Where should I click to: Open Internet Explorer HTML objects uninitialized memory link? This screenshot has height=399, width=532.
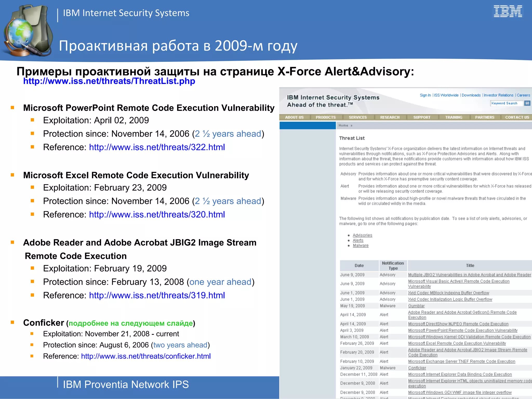tap(470, 383)
